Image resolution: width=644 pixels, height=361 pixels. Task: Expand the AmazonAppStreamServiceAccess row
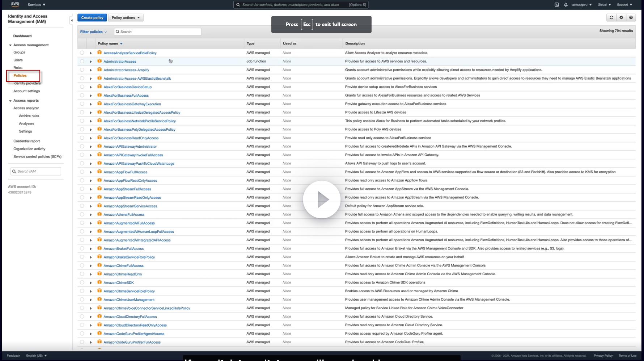[x=91, y=206]
